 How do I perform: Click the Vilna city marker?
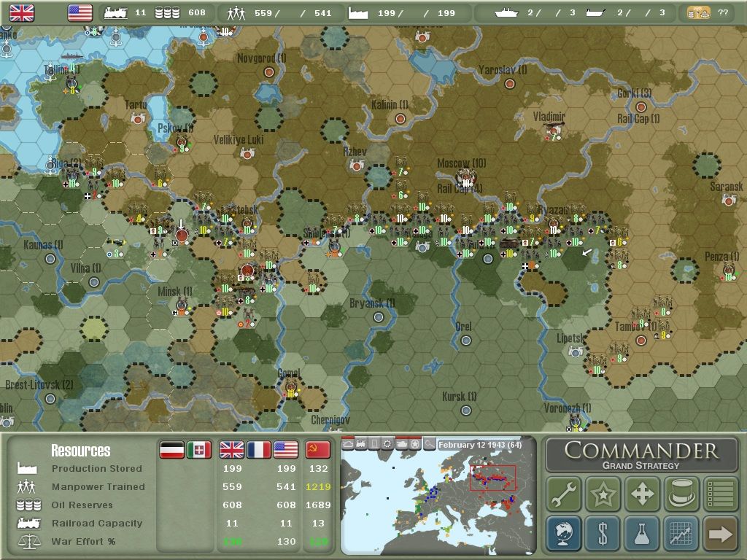94,282
